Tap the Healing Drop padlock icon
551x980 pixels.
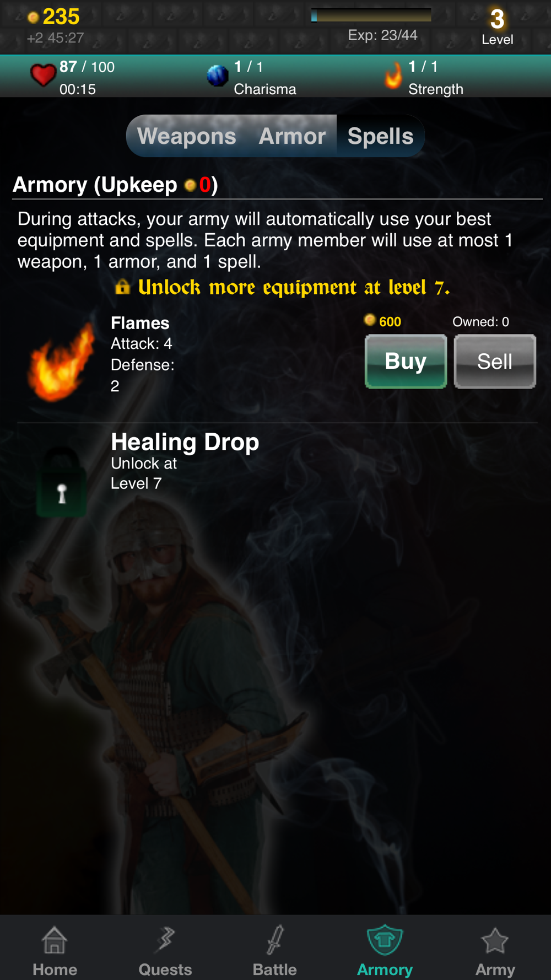(62, 482)
